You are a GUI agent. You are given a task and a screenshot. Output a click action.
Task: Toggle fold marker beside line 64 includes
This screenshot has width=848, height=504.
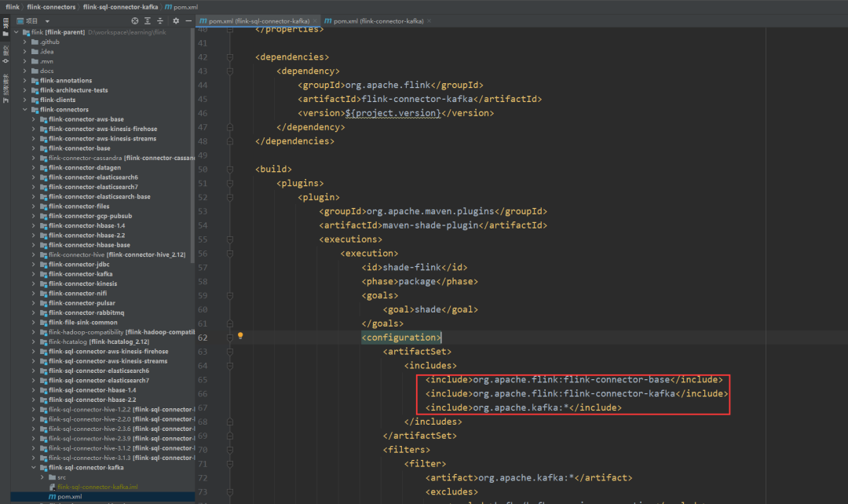[230, 366]
